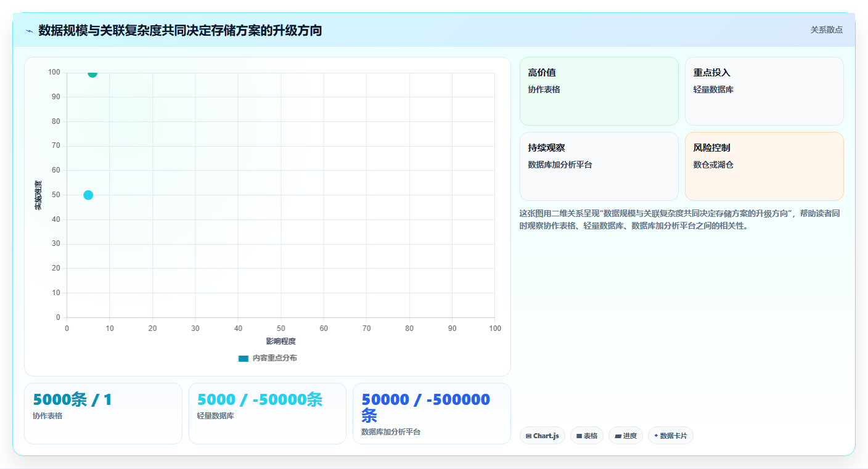
Task: Open the 重点投入 轻量数据库 card
Action: click(764, 91)
